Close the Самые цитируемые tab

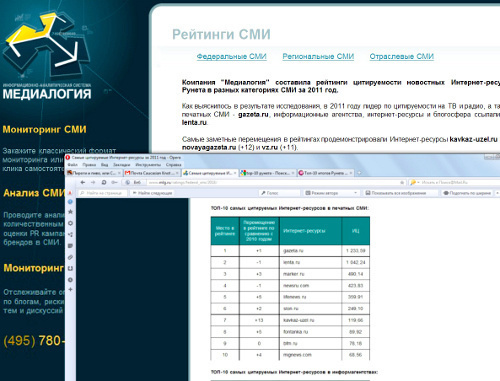tap(235, 173)
